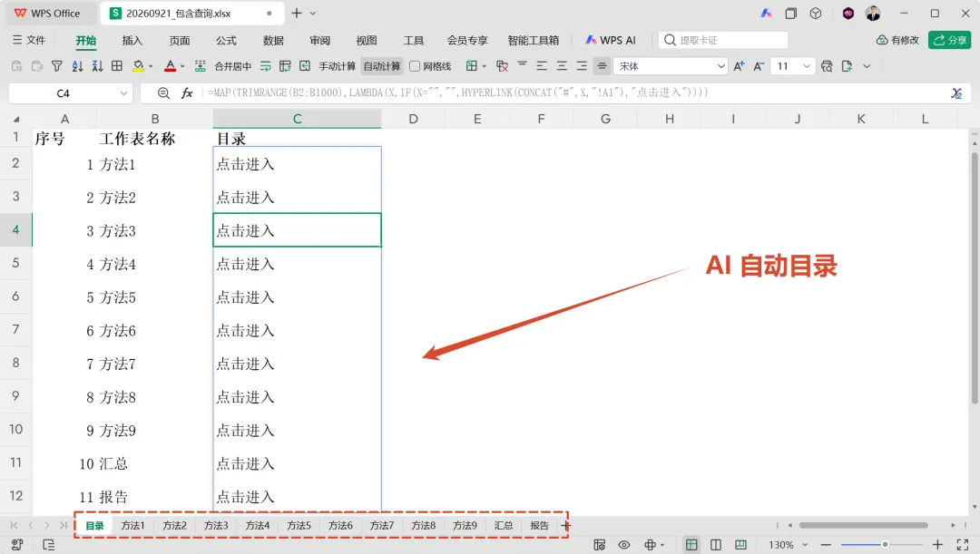Sort ascending with the A-Z icon
980x554 pixels.
tap(77, 65)
